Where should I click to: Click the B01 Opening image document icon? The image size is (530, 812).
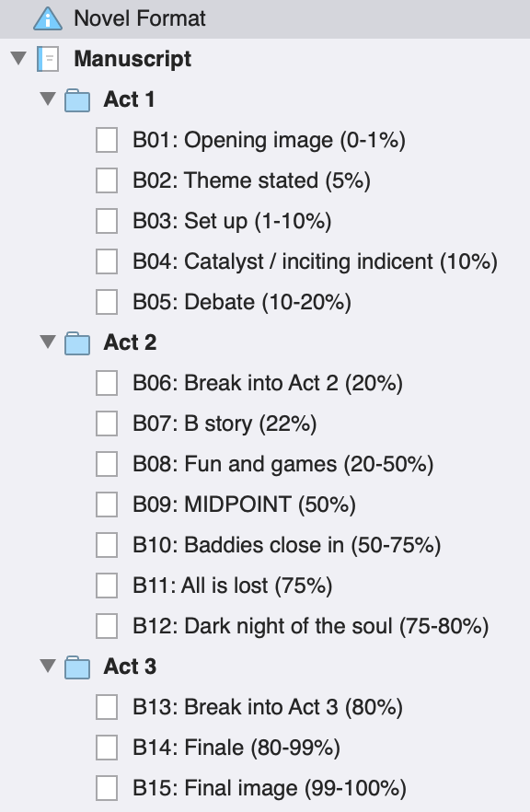coord(107,140)
